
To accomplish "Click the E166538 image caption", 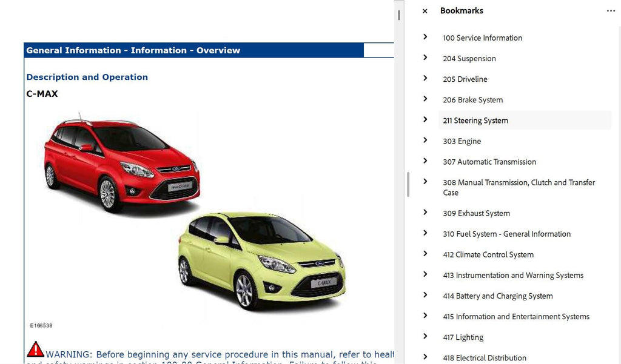I will click(x=41, y=325).
